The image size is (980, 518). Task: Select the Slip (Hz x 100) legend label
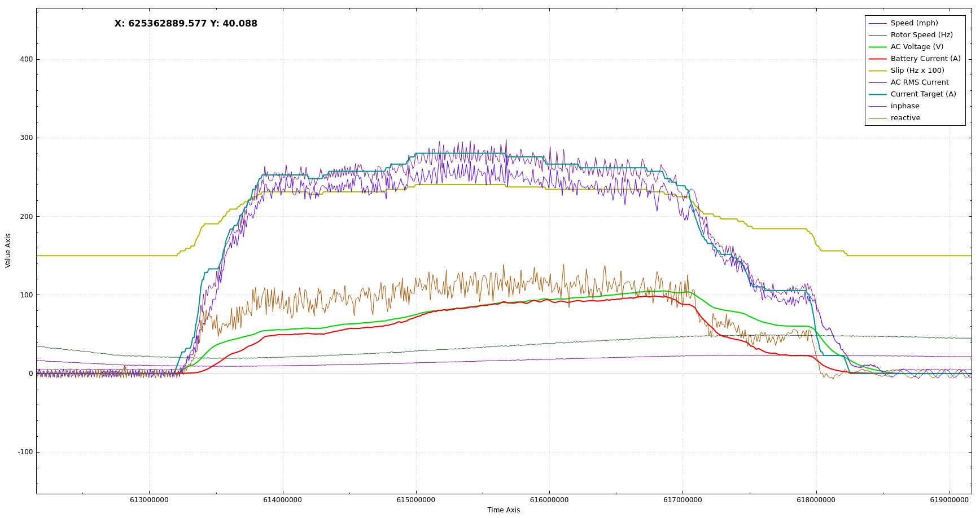[917, 71]
